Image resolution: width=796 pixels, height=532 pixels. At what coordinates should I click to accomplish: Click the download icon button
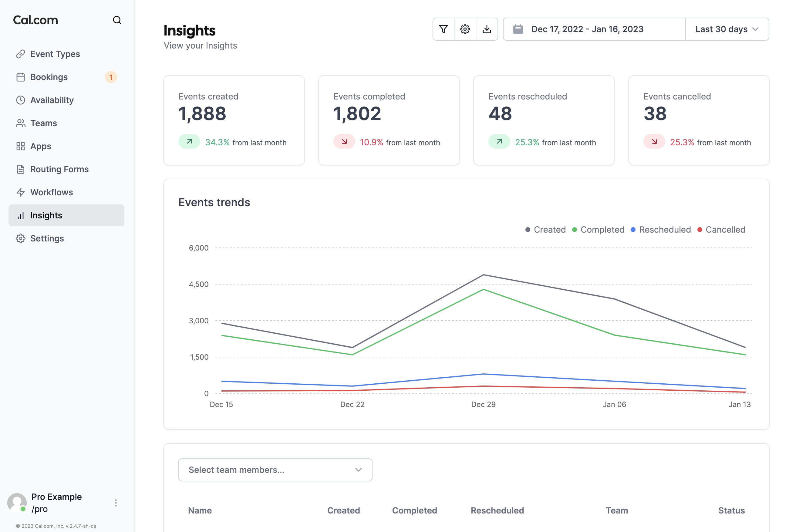click(487, 29)
